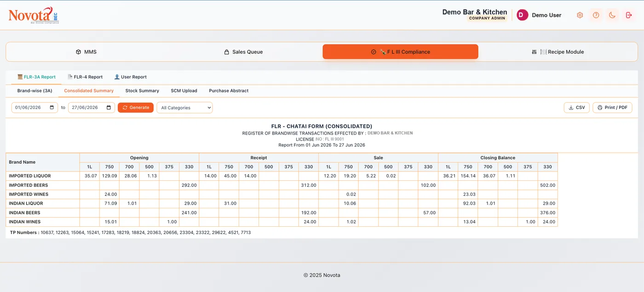The height and width of the screenshot is (292, 644).
Task: Open calendar picker for end date
Action: click(109, 108)
